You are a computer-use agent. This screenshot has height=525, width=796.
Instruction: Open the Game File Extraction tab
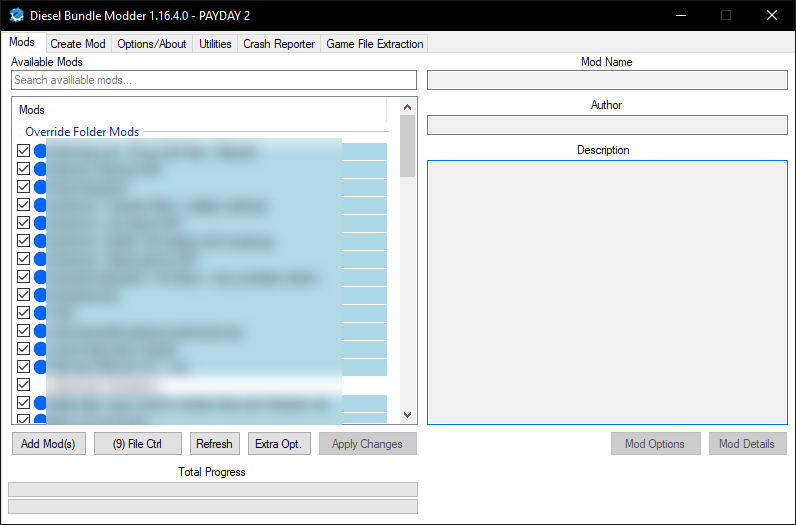click(375, 44)
